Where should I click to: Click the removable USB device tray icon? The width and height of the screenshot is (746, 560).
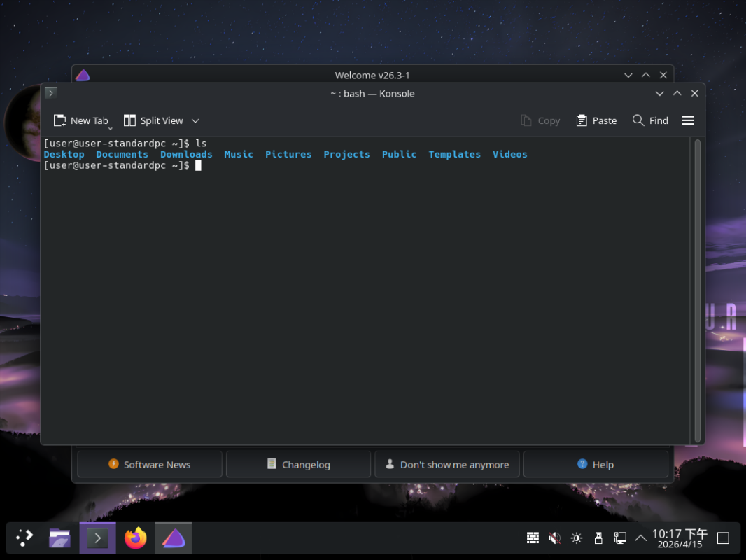pos(598,538)
